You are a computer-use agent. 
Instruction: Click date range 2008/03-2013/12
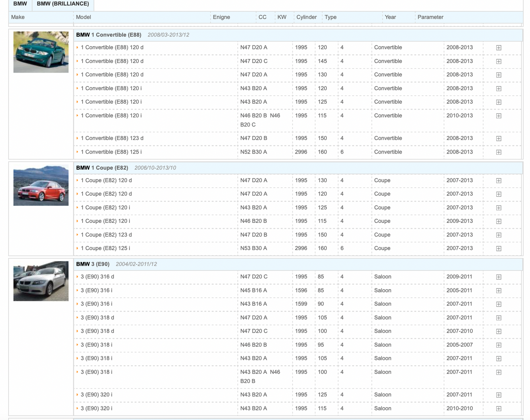pos(168,35)
